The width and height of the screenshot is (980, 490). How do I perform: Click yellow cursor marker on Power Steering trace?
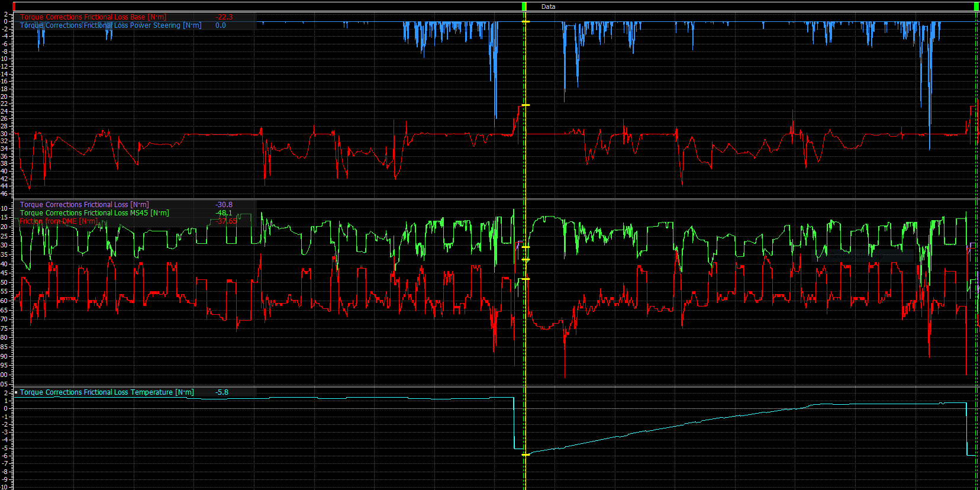point(526,22)
